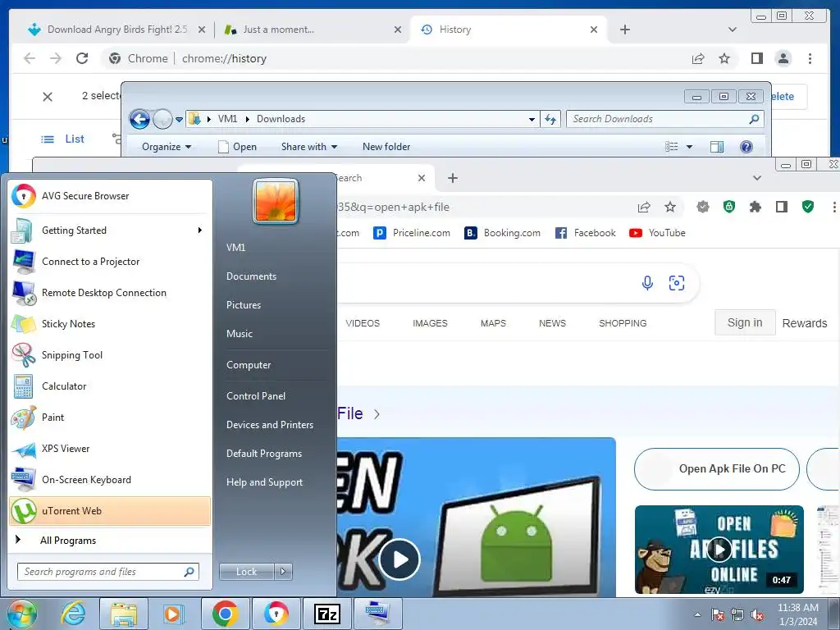Open MAPS search results tab

tap(493, 323)
